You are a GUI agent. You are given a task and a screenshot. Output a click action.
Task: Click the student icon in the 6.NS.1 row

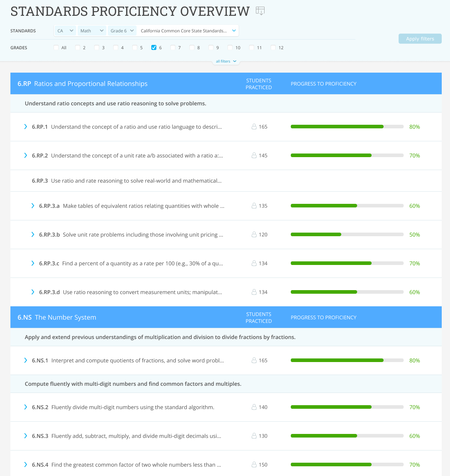tap(254, 360)
